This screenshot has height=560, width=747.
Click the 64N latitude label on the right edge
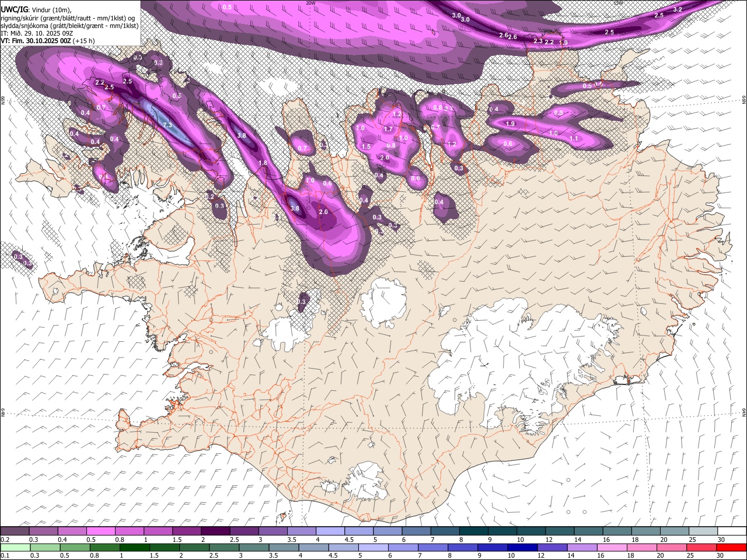[x=744, y=412]
